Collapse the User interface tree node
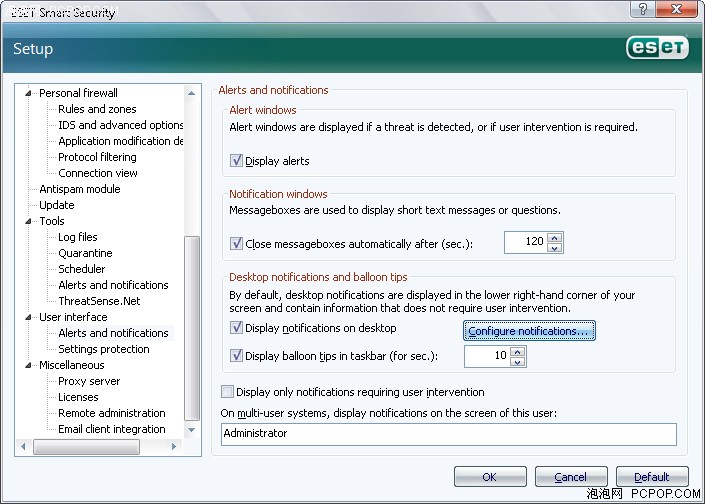Screen dimensions: 705x504 coord(28,317)
